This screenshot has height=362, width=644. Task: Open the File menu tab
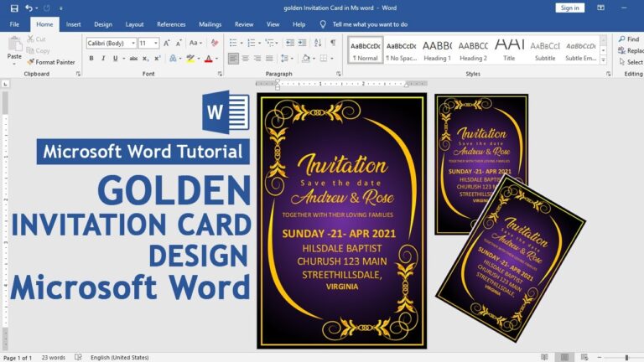tap(14, 24)
